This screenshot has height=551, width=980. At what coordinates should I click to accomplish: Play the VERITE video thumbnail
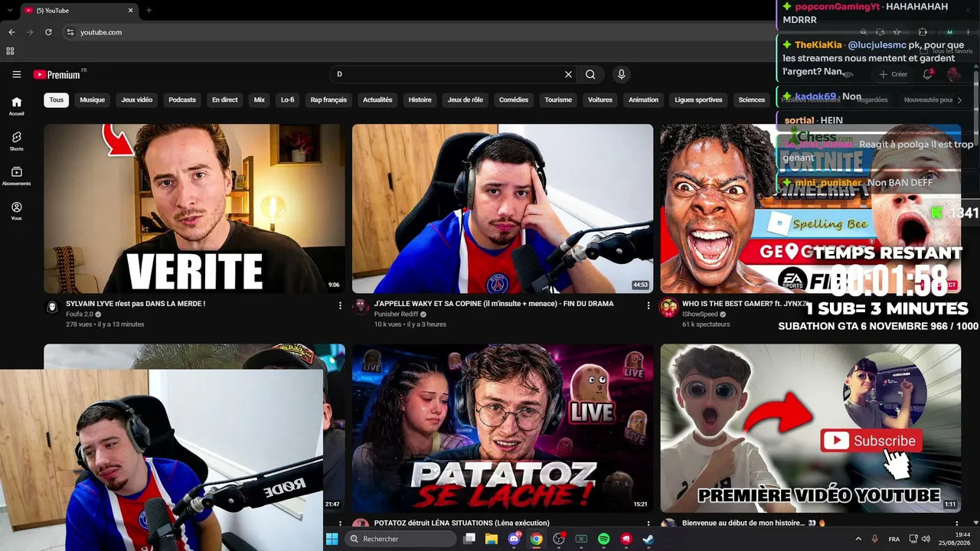click(194, 208)
